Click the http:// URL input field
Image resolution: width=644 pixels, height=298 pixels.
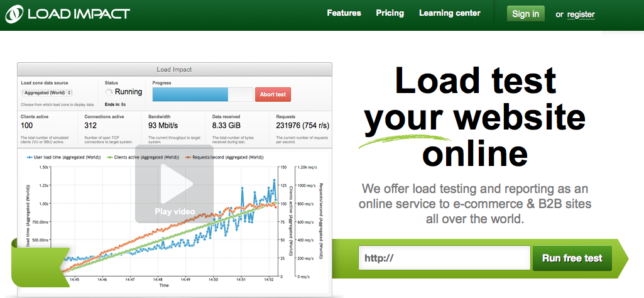point(444,258)
